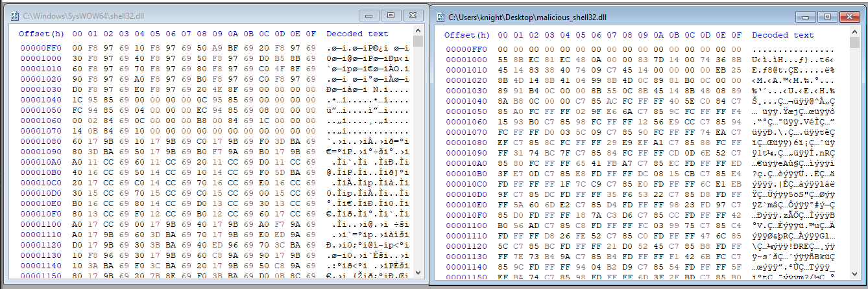Click Decoded text header in malicious_shell32.dll window

[783, 35]
